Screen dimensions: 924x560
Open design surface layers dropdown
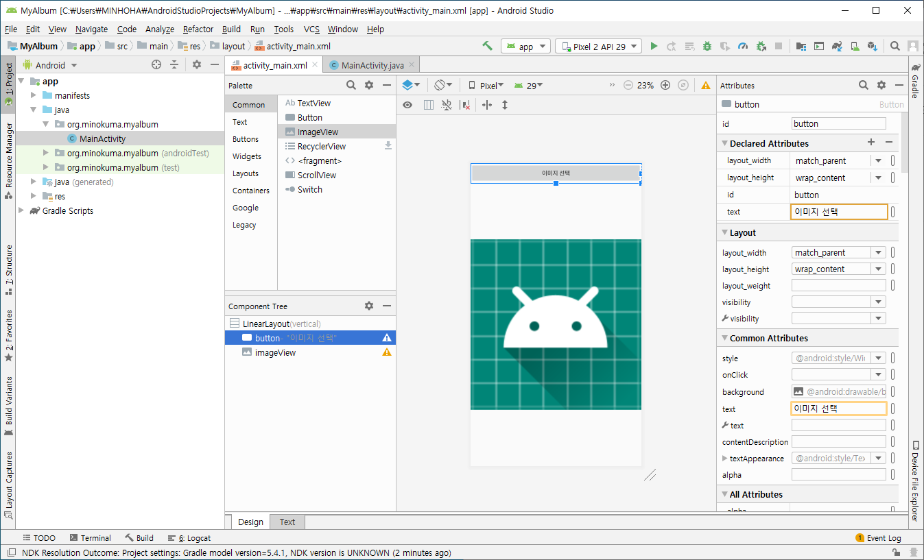click(411, 85)
